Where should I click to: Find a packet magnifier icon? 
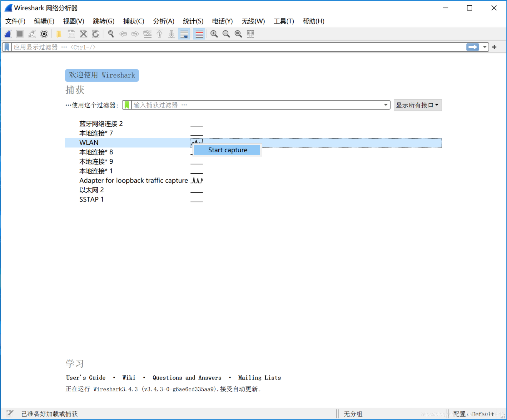[111, 34]
